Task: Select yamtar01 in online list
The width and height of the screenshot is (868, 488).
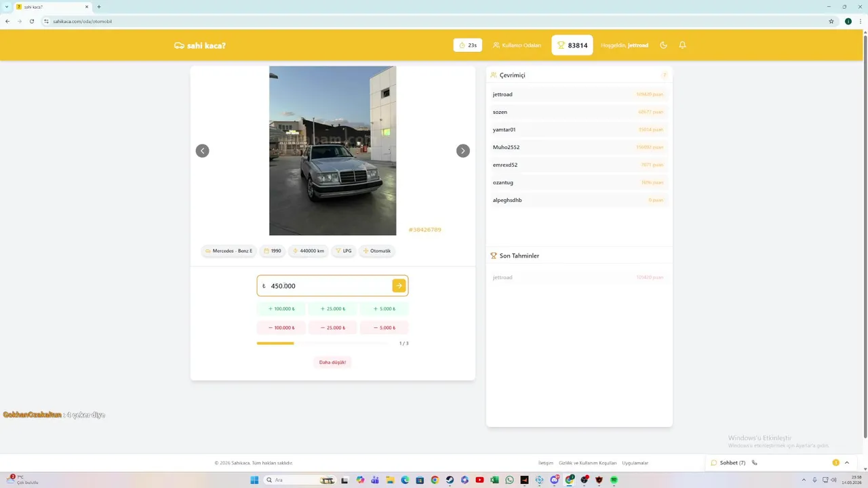Action: [x=579, y=129]
